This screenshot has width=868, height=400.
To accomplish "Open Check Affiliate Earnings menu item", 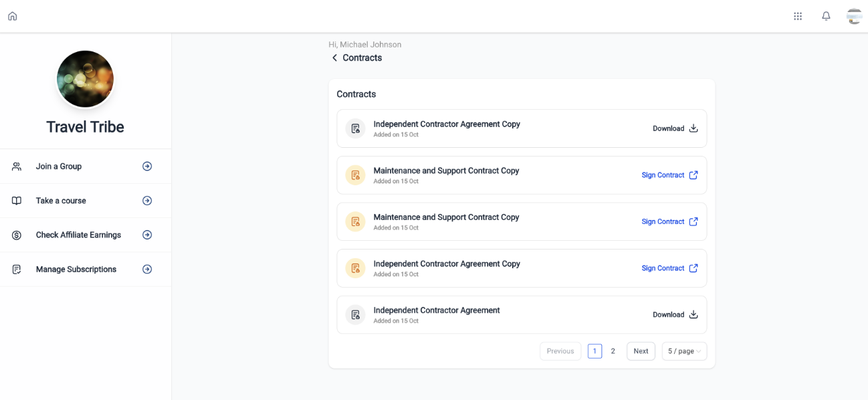I will [78, 235].
